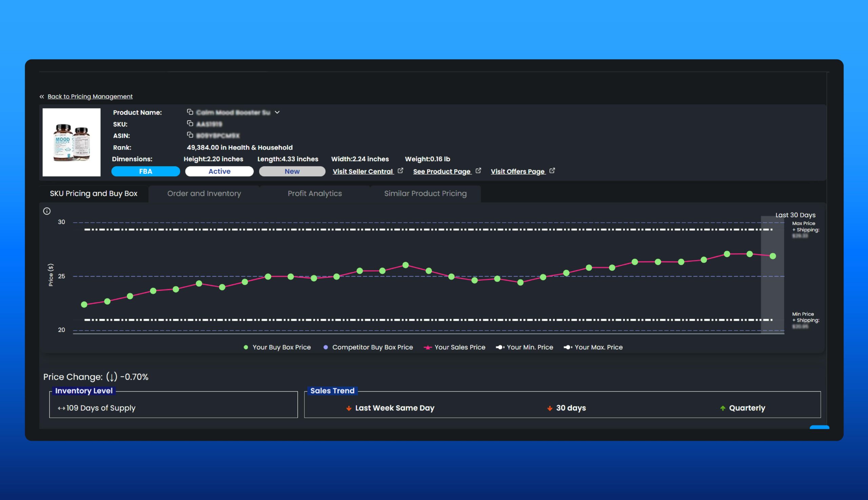Viewport: 868px width, 500px height.
Task: Click the green up arrow beside Quarterly
Action: (x=722, y=408)
